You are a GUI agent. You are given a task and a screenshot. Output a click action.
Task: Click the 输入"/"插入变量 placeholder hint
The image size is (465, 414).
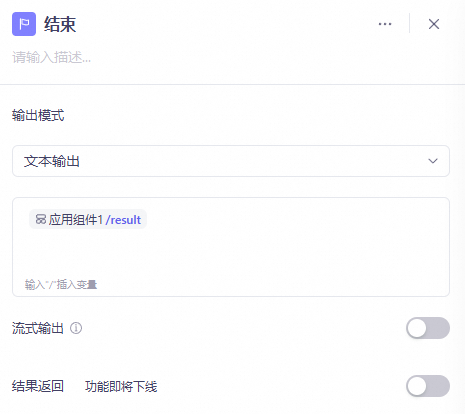[x=61, y=284]
